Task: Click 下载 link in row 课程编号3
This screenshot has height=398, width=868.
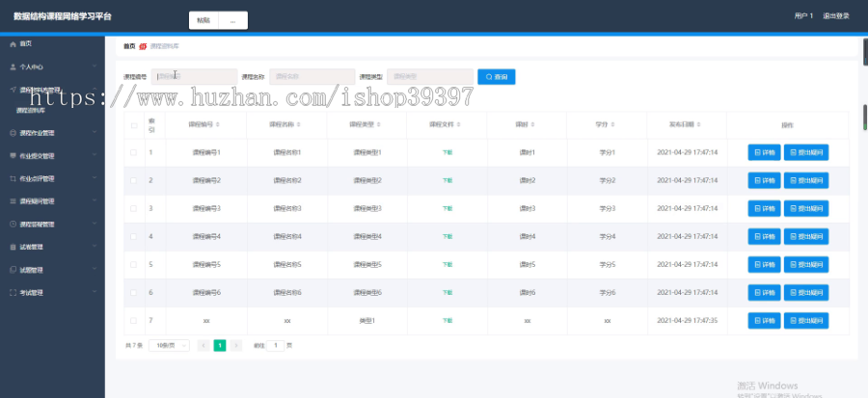Action: point(448,208)
